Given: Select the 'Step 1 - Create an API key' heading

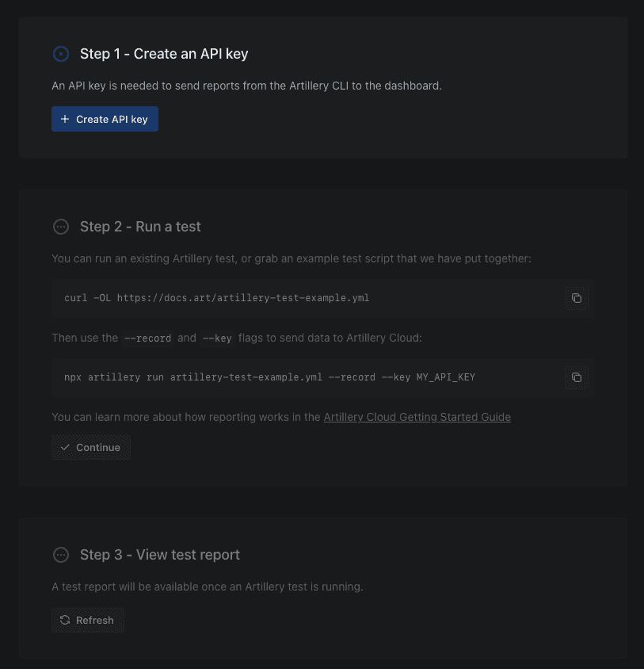Looking at the screenshot, I should (164, 54).
